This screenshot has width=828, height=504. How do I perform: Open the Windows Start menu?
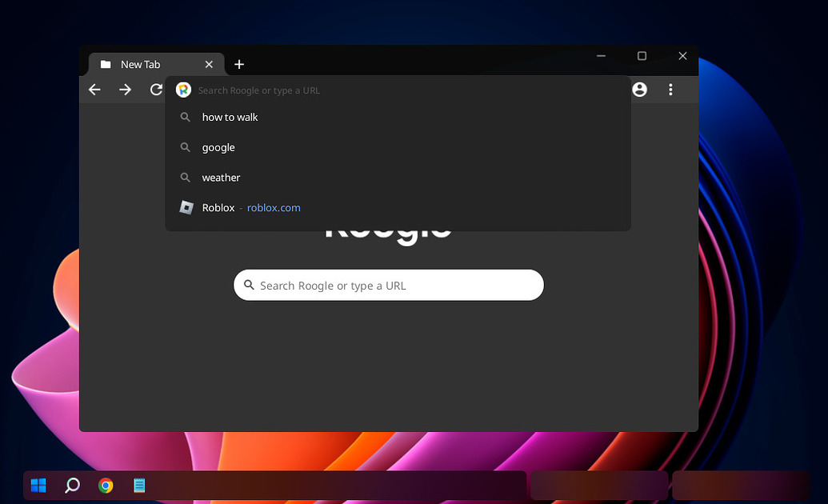pyautogui.click(x=38, y=485)
